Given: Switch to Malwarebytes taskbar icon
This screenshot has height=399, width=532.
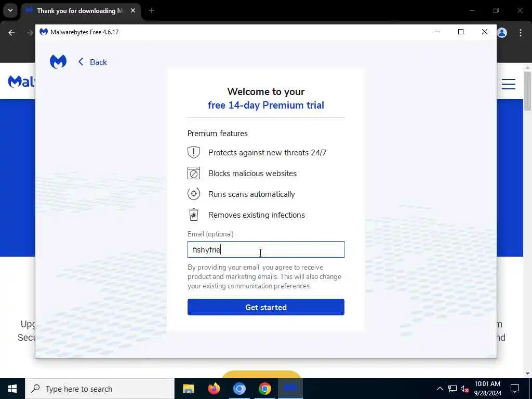Looking at the screenshot, I should tap(290, 389).
